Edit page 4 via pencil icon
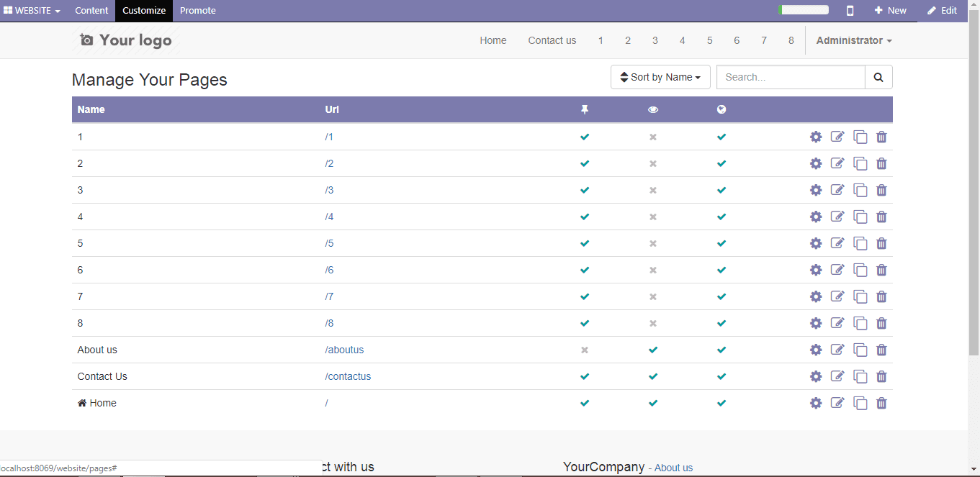Screen dimensions: 980x477 [837, 217]
